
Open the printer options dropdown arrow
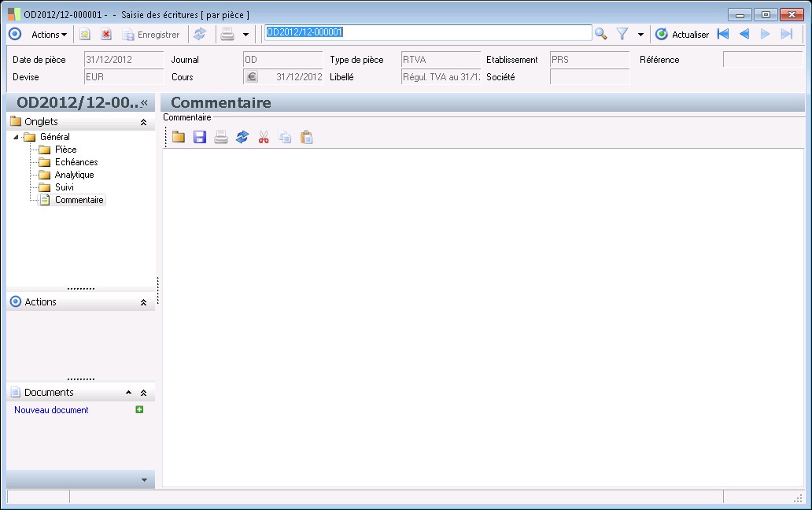coord(246,35)
